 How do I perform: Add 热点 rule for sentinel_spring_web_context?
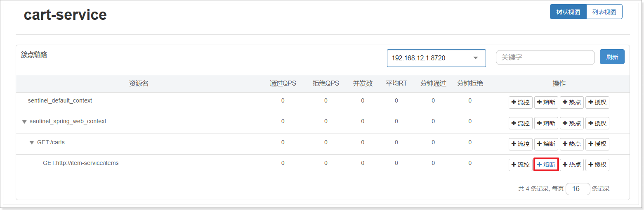point(572,123)
